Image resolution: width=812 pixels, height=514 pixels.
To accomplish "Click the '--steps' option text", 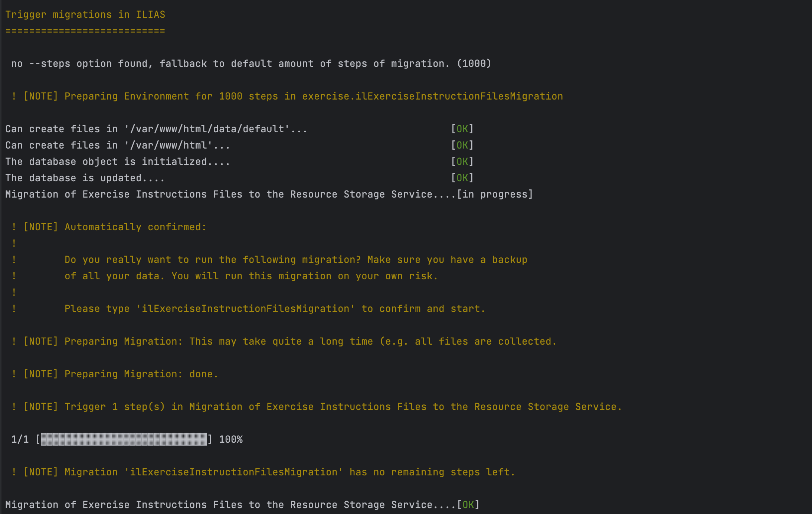I will [x=50, y=64].
